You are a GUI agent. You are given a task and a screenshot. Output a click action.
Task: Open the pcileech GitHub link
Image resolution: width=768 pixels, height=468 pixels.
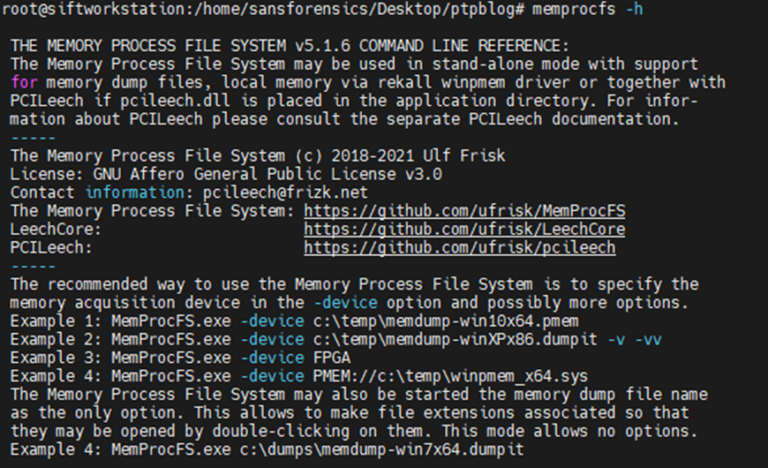[x=459, y=247]
